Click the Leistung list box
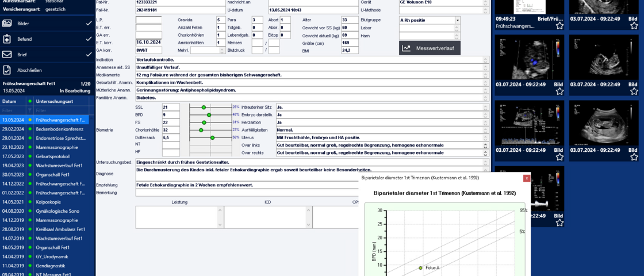The height and width of the screenshot is (276, 644). click(x=179, y=217)
